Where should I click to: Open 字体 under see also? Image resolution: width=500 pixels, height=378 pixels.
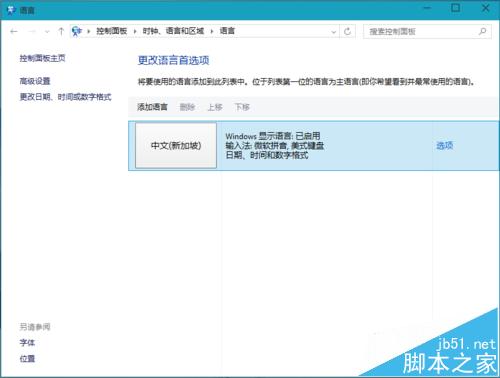(x=27, y=343)
